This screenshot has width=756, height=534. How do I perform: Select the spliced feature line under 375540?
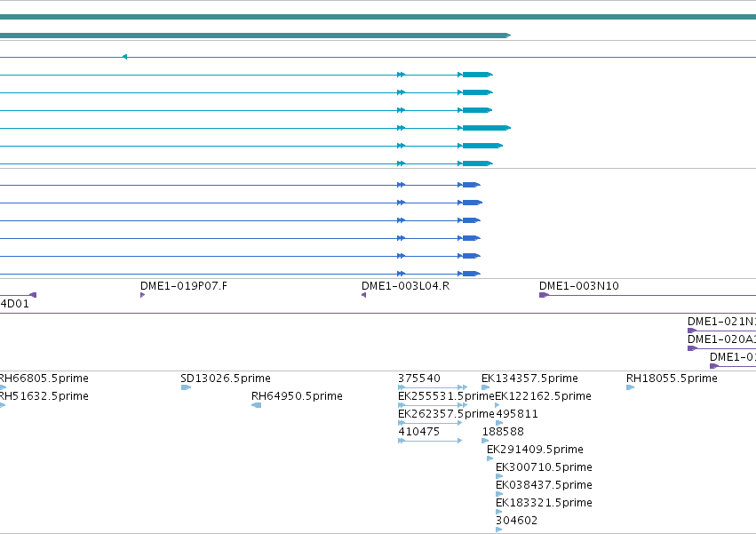point(433,387)
